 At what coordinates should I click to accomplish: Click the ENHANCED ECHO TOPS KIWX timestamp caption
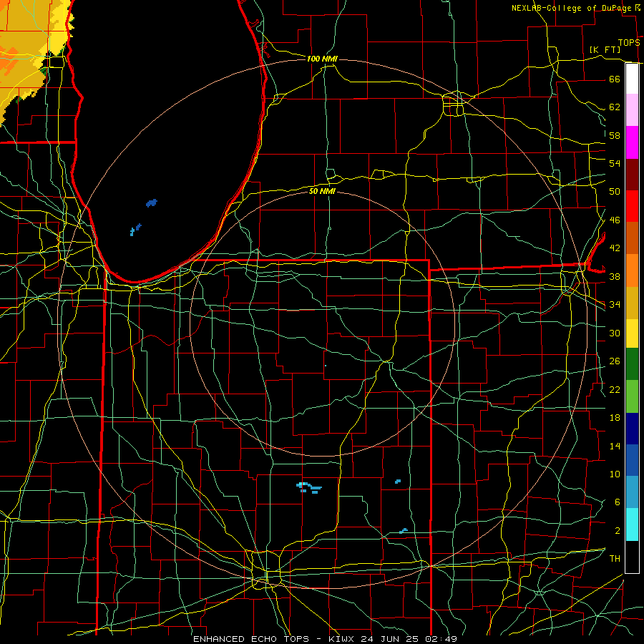point(325,639)
